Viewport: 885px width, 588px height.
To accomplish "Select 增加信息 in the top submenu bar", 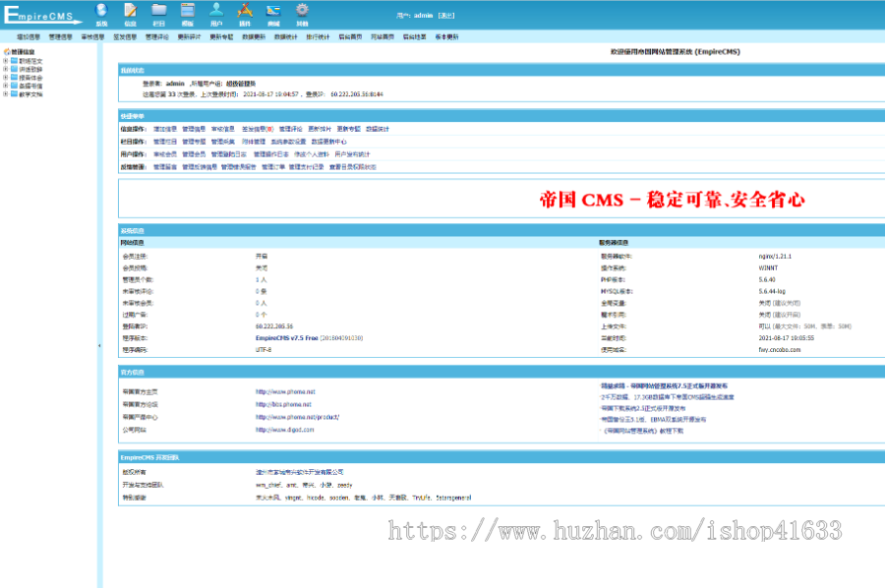I will (29, 36).
